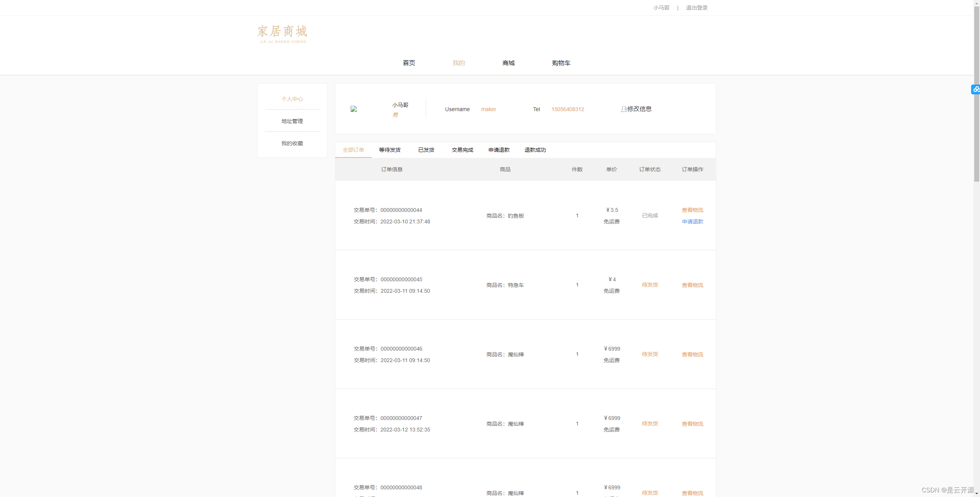Click 查看物流 for order 00000000000048
This screenshot has width=980, height=497.
tap(693, 493)
